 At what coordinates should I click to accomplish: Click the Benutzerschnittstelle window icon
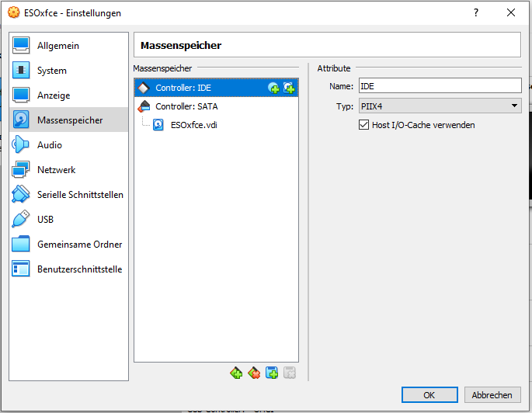[21, 269]
